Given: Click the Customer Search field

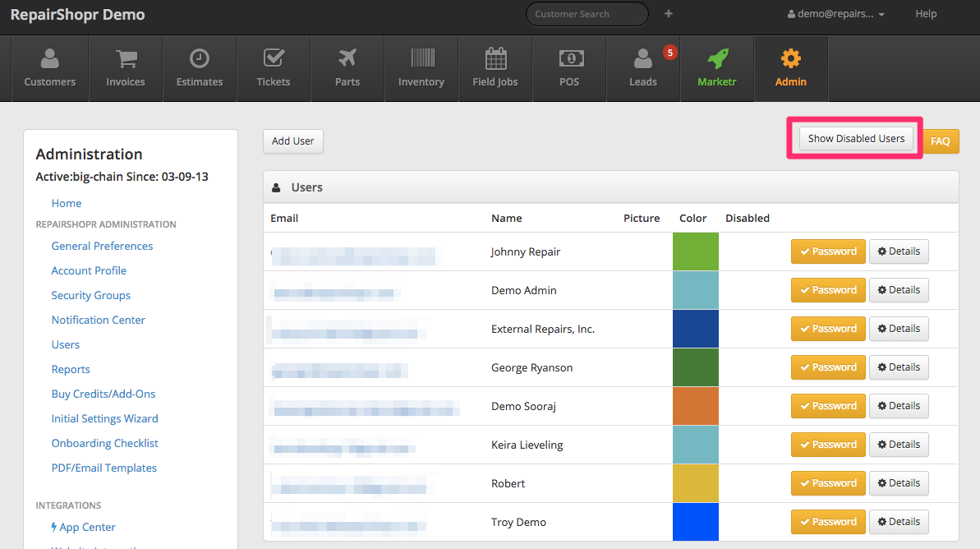Looking at the screenshot, I should [587, 14].
